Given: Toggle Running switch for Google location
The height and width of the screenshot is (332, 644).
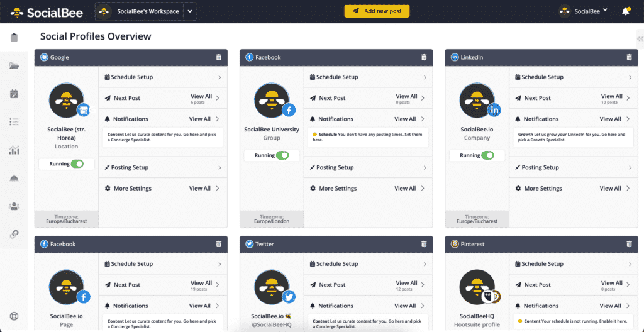Looking at the screenshot, I should (x=77, y=164).
